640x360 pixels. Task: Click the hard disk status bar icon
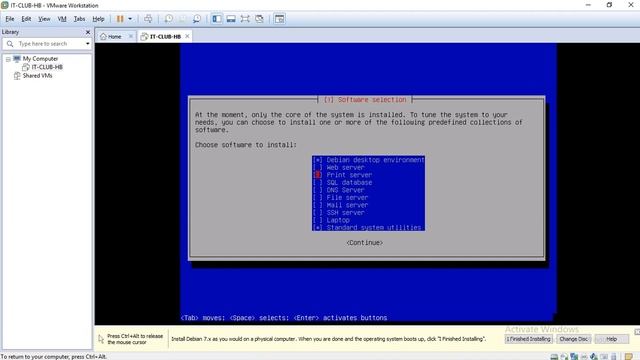coord(554,357)
